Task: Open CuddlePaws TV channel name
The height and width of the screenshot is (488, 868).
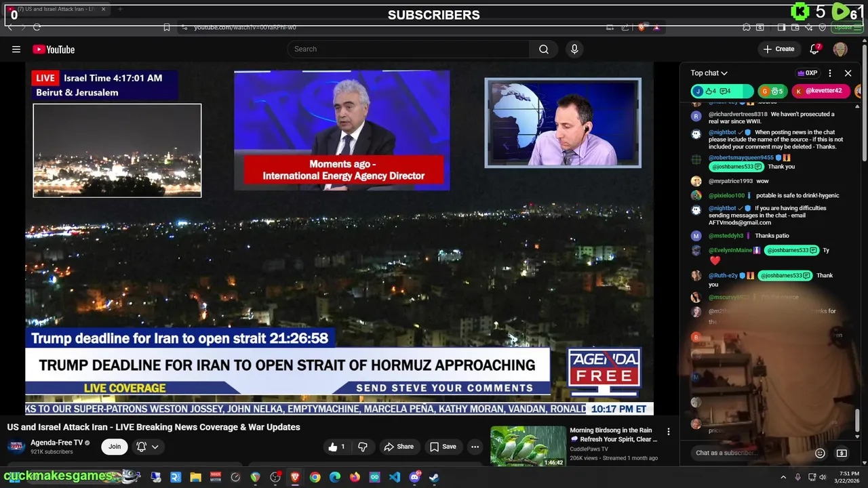Action: 589,449
